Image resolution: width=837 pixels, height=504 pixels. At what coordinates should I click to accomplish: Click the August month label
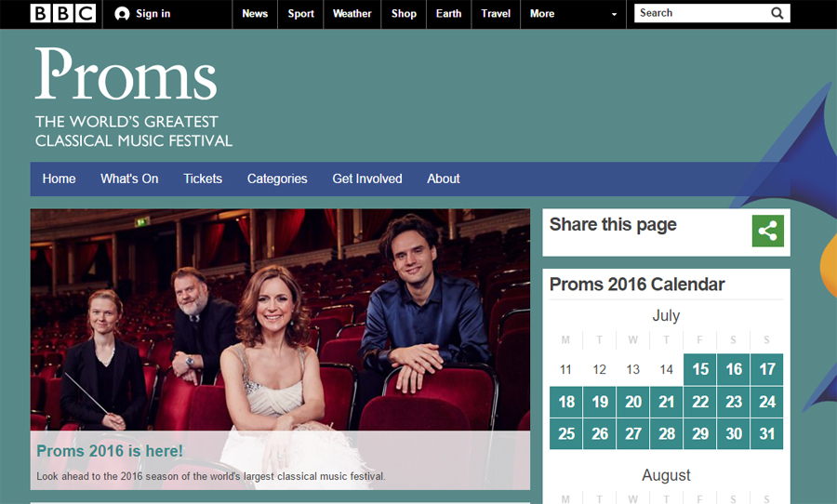pyautogui.click(x=666, y=475)
